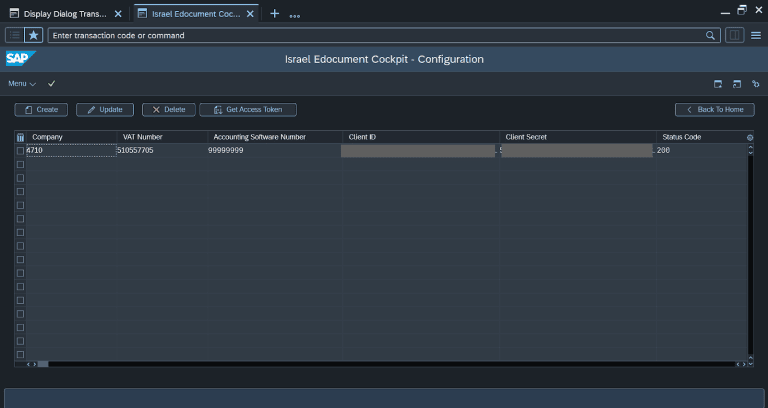Image resolution: width=768 pixels, height=408 pixels.
Task: Select VAT number cell 510557705
Action: click(162, 150)
